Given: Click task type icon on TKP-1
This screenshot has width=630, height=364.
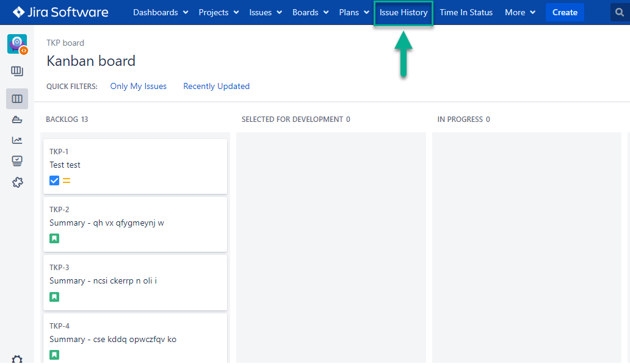Looking at the screenshot, I should [54, 180].
